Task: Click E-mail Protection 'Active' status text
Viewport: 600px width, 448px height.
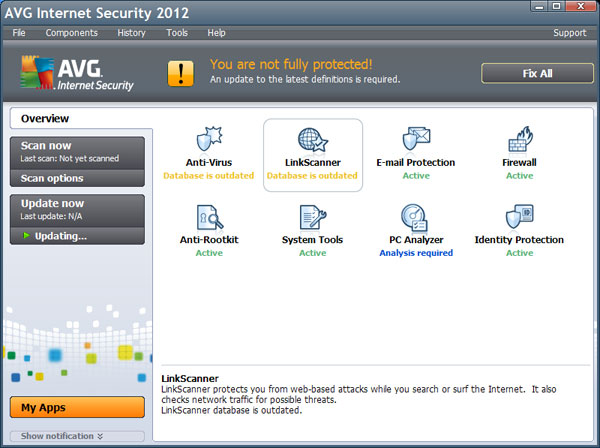Action: [416, 176]
